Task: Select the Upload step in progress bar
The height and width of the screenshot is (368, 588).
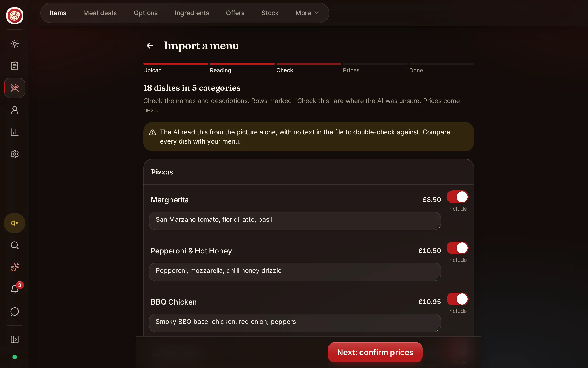Action: (x=175, y=68)
